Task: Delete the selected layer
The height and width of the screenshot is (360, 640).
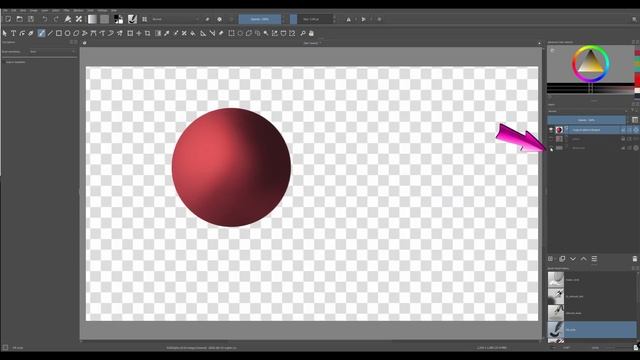Action: coord(635,259)
